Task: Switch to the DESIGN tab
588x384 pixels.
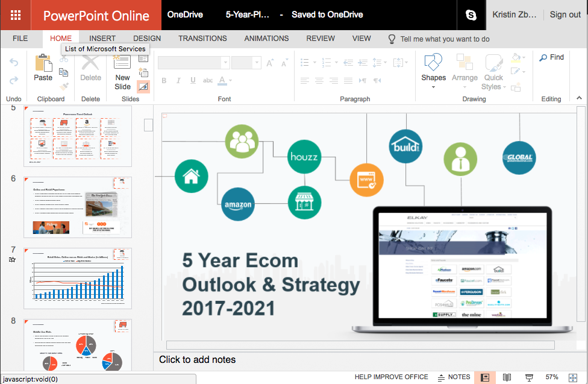Action: (147, 39)
